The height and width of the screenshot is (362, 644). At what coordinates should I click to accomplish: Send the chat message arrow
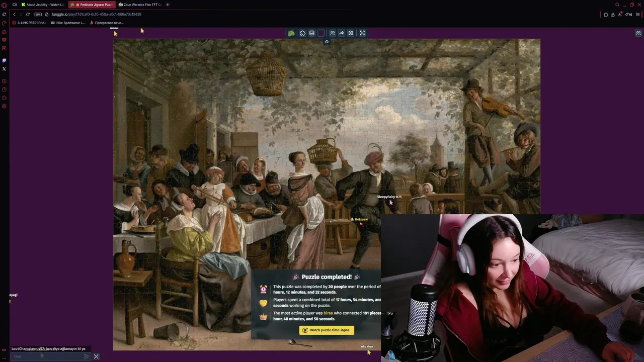(x=87, y=356)
